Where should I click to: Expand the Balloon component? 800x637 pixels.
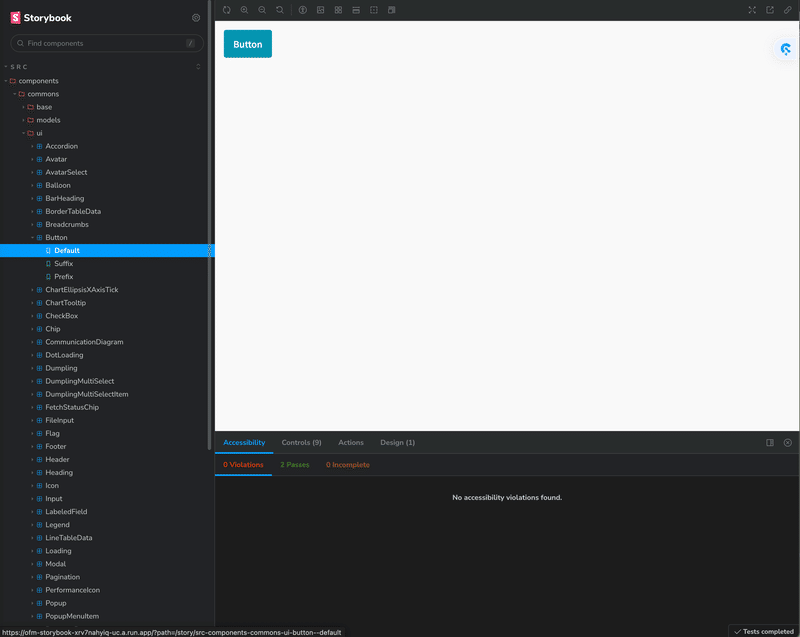(x=58, y=186)
